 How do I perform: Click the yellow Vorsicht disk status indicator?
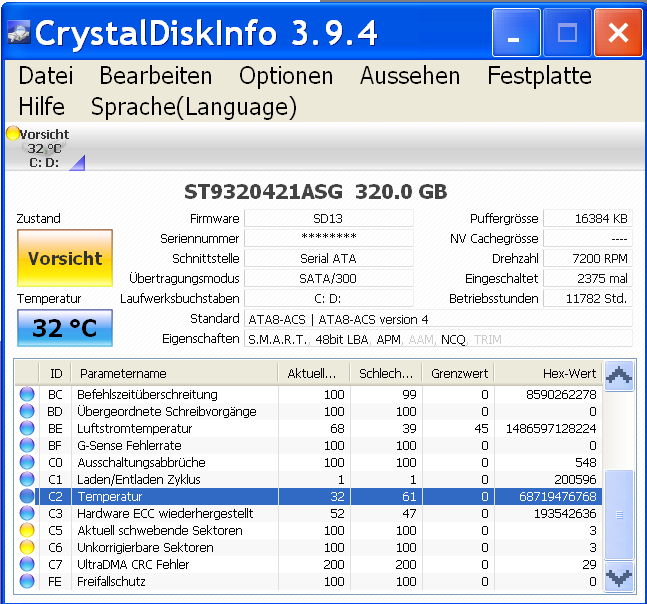tap(13, 133)
